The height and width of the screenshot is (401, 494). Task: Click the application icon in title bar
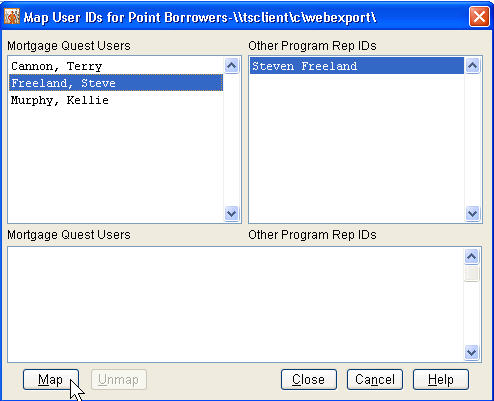(x=12, y=16)
